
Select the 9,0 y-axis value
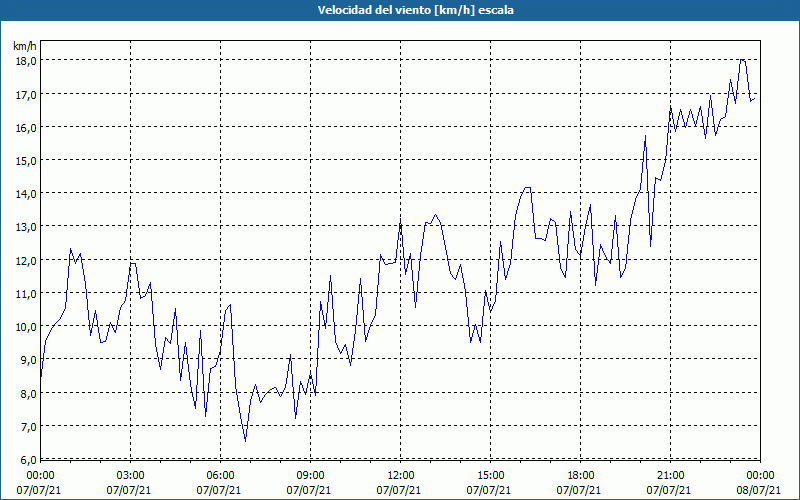28,360
